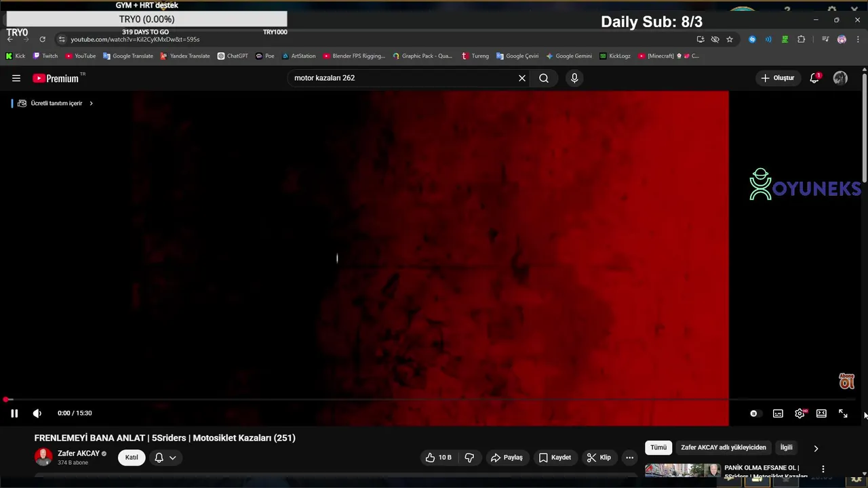Viewport: 868px width, 488px height.
Task: Click the Abone Ol watermark in the video
Action: [846, 381]
